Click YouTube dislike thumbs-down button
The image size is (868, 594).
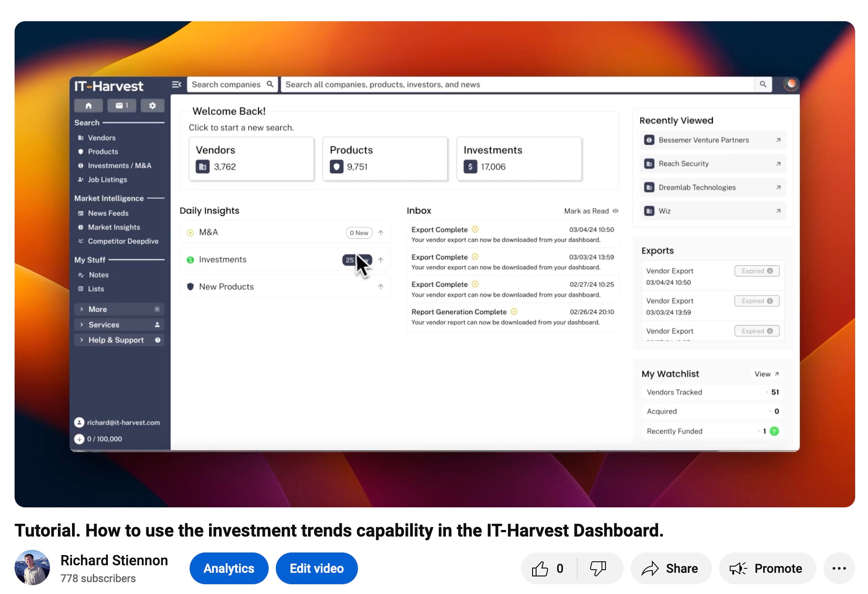tap(598, 568)
